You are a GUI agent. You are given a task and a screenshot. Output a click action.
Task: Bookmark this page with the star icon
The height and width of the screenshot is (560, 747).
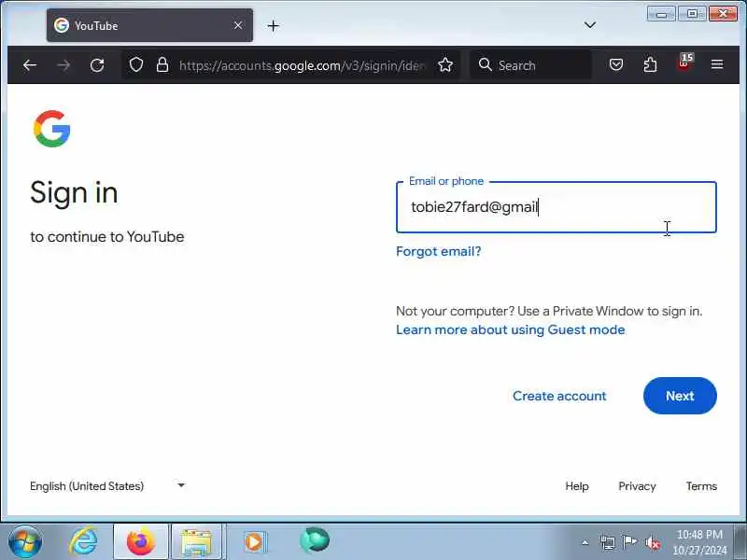click(445, 64)
